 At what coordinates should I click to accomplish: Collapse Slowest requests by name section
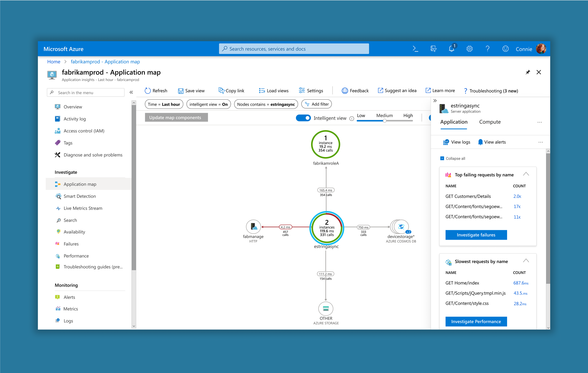[526, 261]
